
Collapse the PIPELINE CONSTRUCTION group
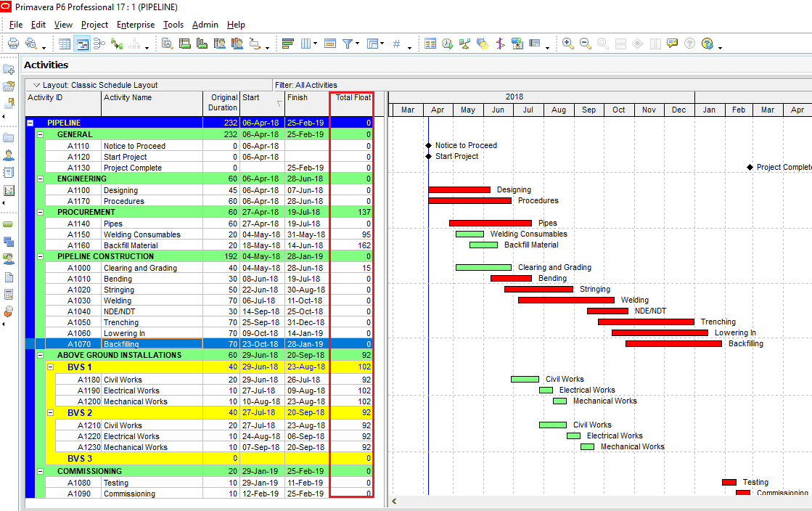(x=41, y=256)
